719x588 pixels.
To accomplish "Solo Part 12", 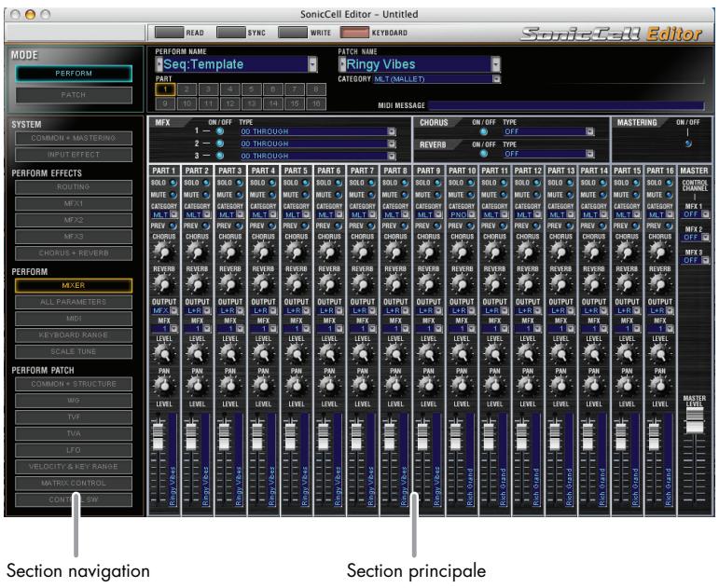I will click(x=536, y=183).
